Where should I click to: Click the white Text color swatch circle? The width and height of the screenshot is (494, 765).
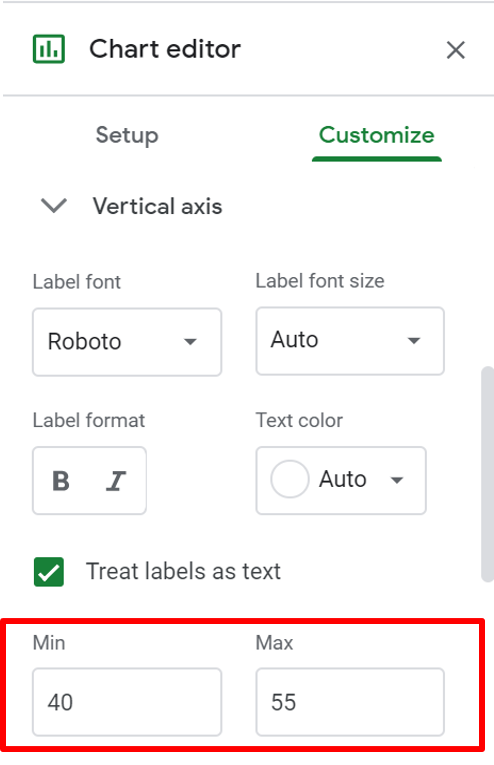coord(290,479)
